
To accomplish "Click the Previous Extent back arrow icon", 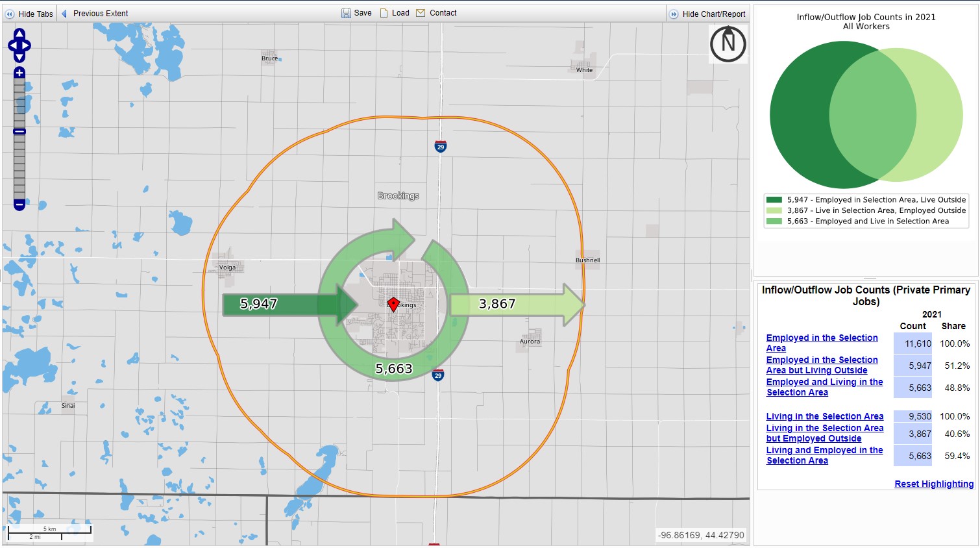I will [64, 12].
